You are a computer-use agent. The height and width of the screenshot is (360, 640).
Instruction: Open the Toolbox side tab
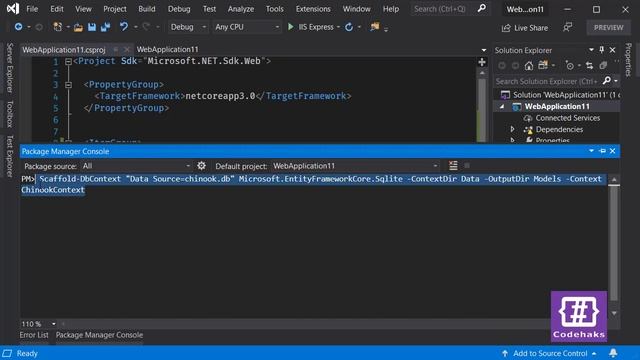pyautogui.click(x=9, y=114)
